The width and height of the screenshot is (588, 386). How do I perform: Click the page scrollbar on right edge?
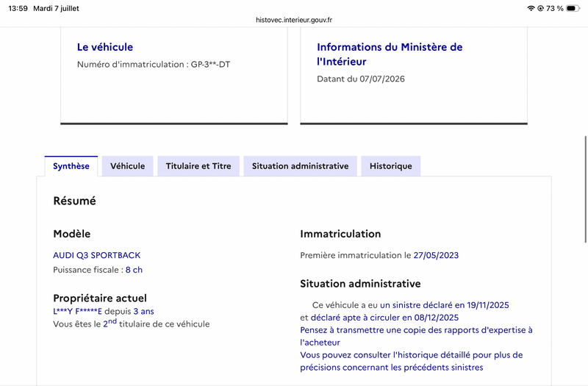pyautogui.click(x=585, y=190)
